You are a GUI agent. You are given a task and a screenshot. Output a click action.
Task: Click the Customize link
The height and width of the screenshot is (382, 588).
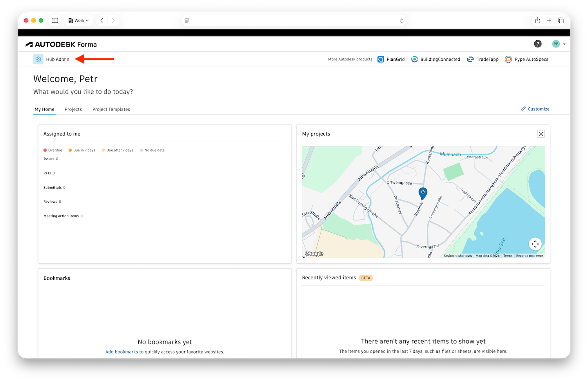539,109
